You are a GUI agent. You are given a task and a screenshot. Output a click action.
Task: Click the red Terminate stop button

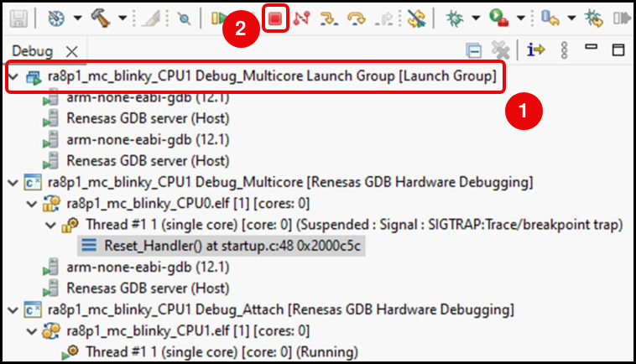tap(275, 18)
